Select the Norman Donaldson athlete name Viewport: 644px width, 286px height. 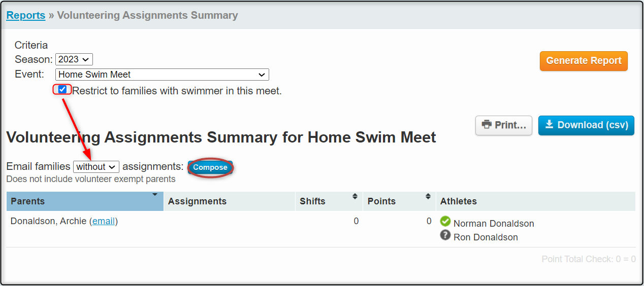tap(494, 224)
